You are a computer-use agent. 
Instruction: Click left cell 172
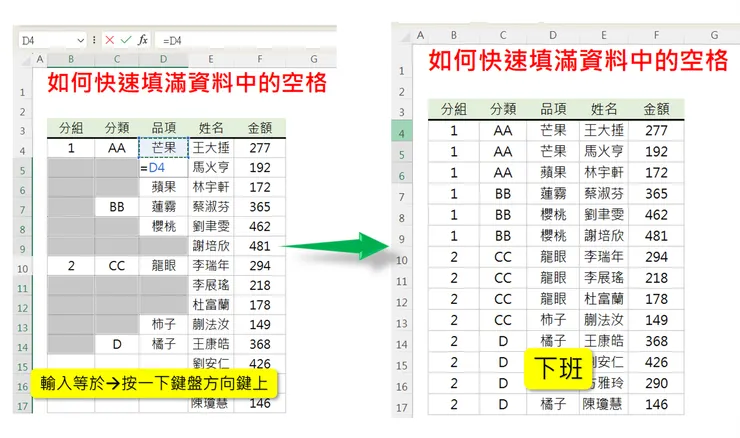[260, 187]
